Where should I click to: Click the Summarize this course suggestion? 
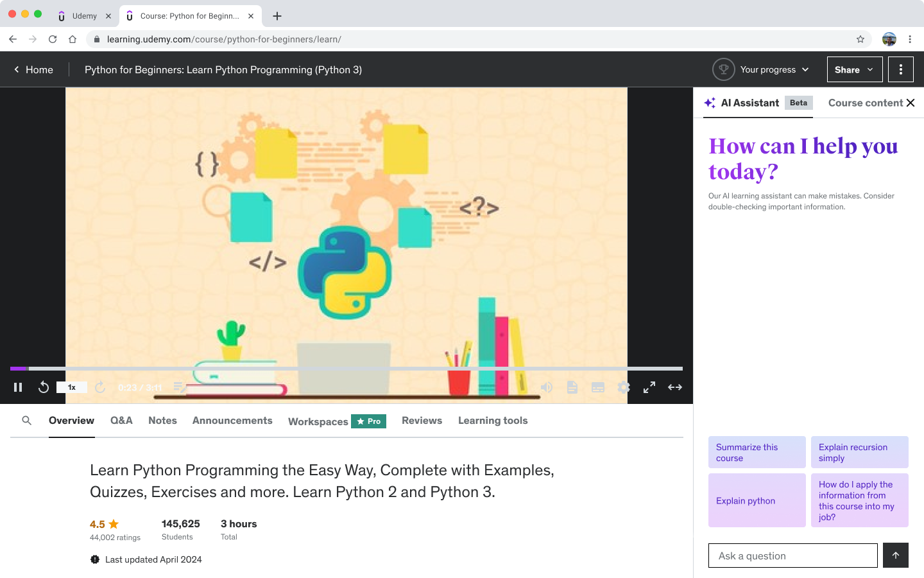[757, 452]
